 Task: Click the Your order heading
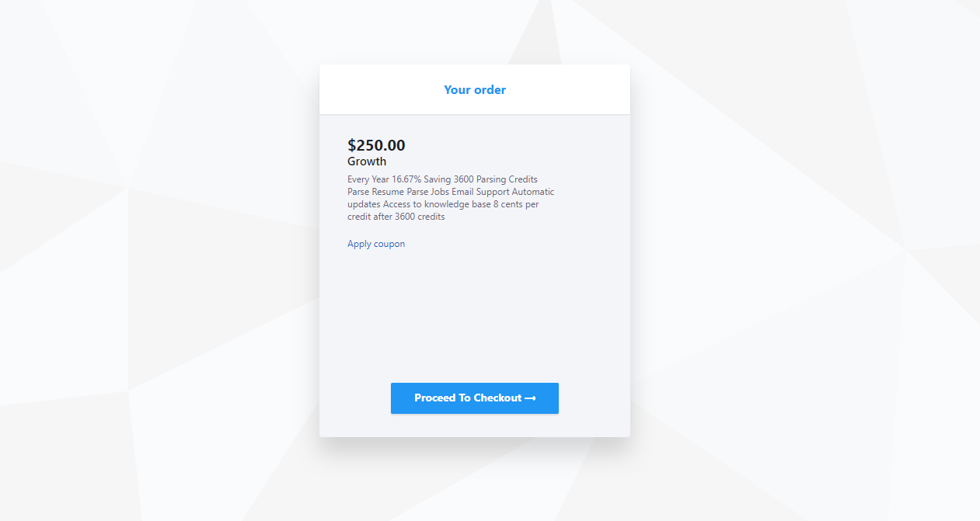pyautogui.click(x=475, y=90)
